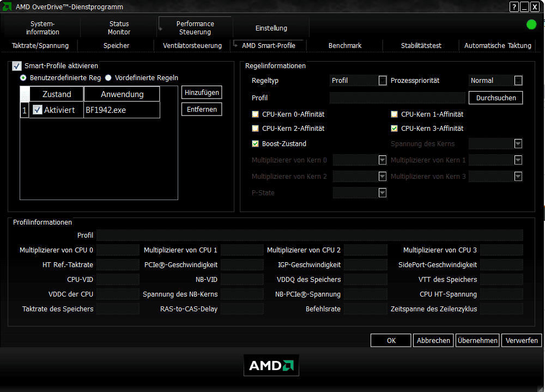Select row number 1 header
The width and height of the screenshot is (545, 392).
[25, 110]
